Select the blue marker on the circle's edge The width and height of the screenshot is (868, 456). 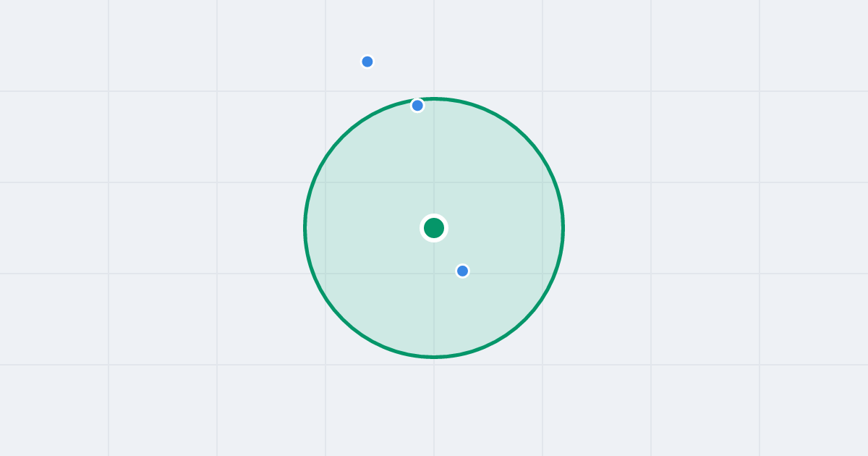417,106
